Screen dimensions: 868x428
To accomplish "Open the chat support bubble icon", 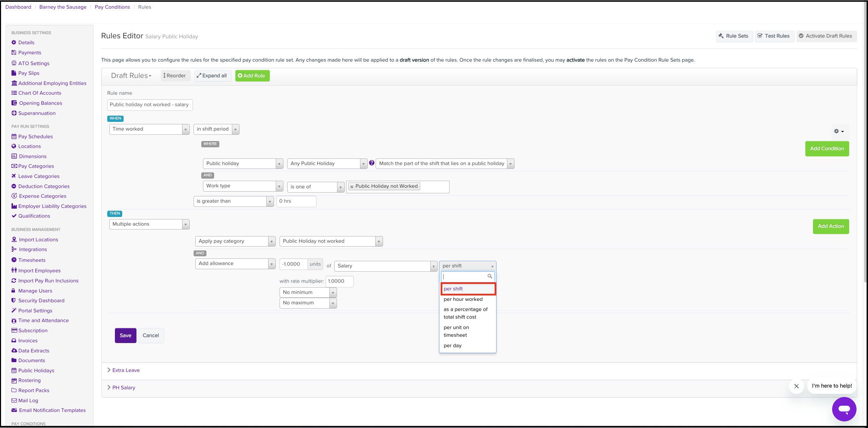I will (844, 409).
